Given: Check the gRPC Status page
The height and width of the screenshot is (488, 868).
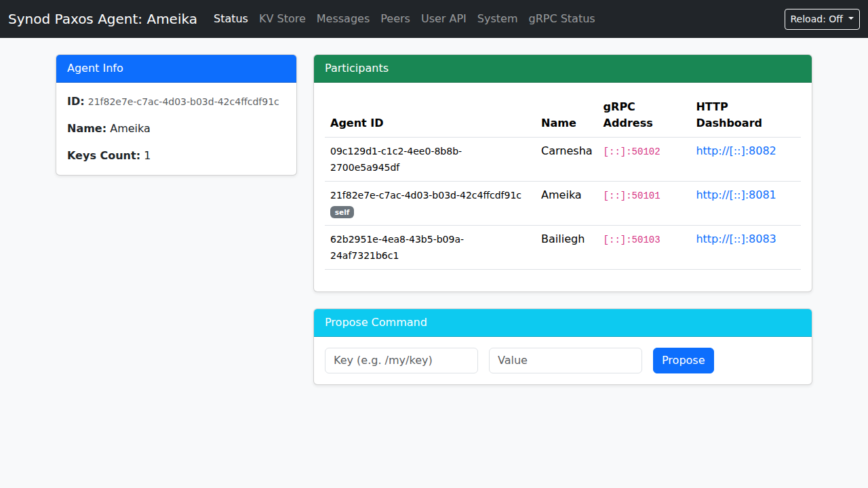Looking at the screenshot, I should click(x=561, y=19).
